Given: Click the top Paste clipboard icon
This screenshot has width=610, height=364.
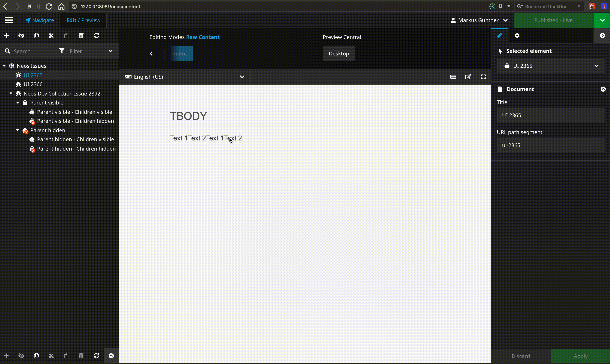Looking at the screenshot, I should pyautogui.click(x=66, y=36).
